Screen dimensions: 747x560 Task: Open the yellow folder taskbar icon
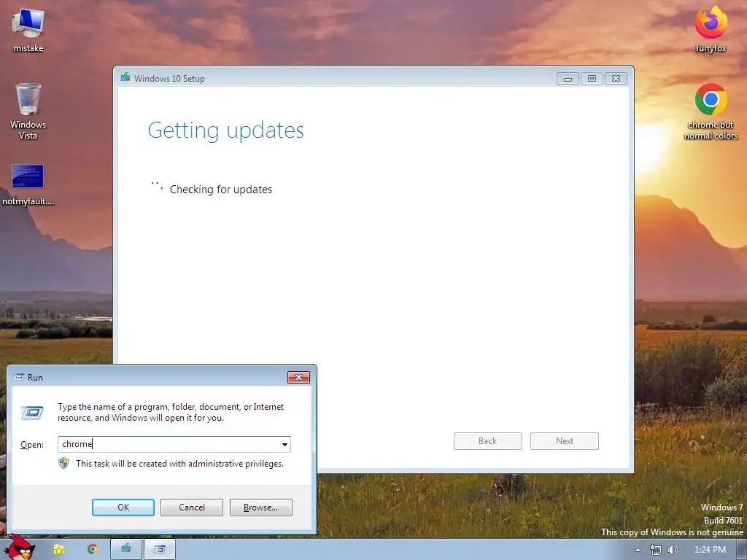tap(58, 550)
